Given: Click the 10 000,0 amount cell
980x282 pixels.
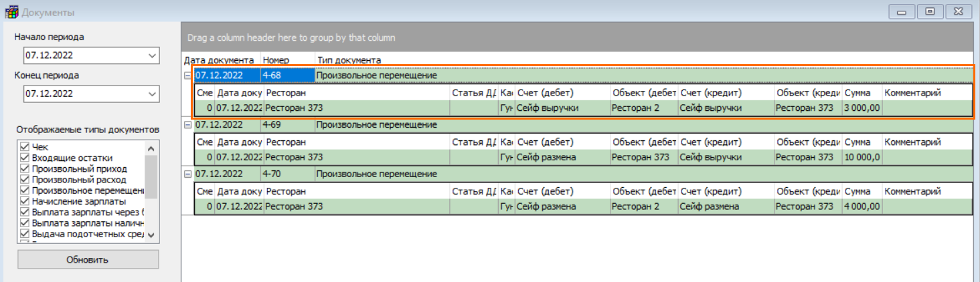Looking at the screenshot, I should (x=862, y=158).
